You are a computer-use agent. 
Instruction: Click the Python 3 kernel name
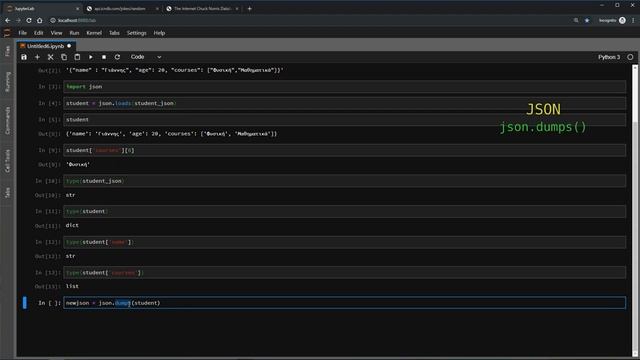click(609, 57)
